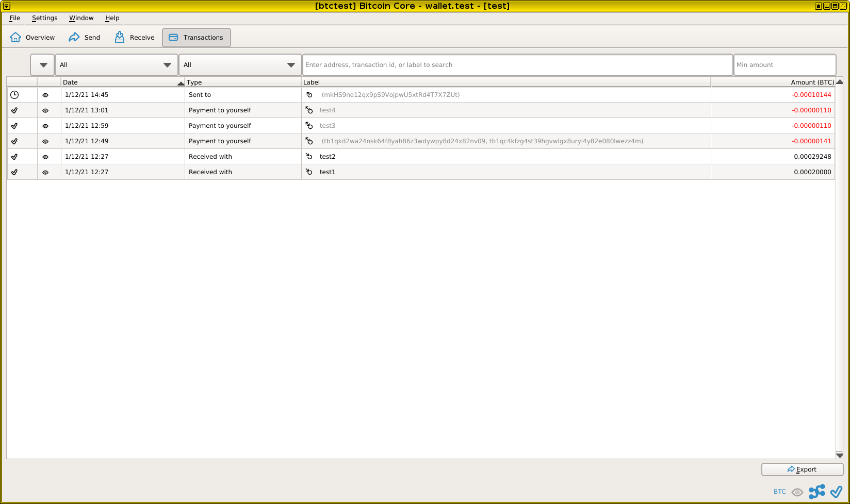Click the tb1qkd2wa address label cell

(506, 141)
